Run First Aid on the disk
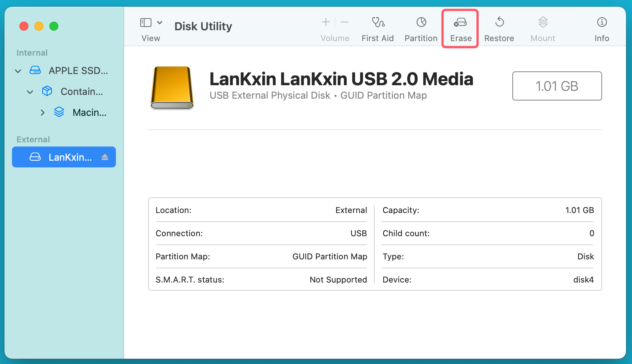Screen dimensions: 632x364 [x=378, y=22]
